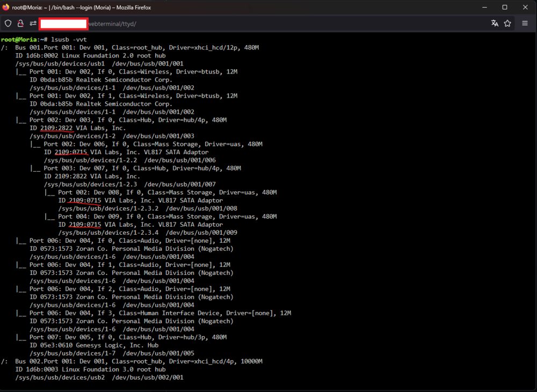
Task: Click the translate page icon
Action: pos(495,23)
